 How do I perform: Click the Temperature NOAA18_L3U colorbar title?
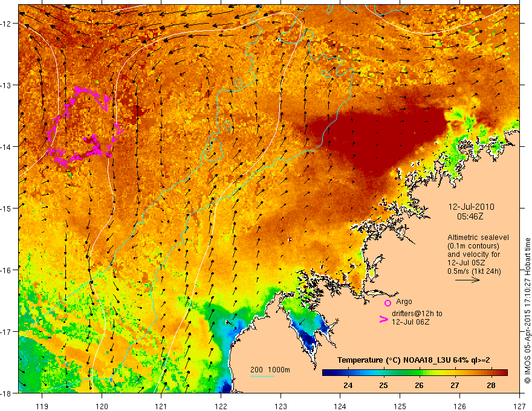[414, 360]
